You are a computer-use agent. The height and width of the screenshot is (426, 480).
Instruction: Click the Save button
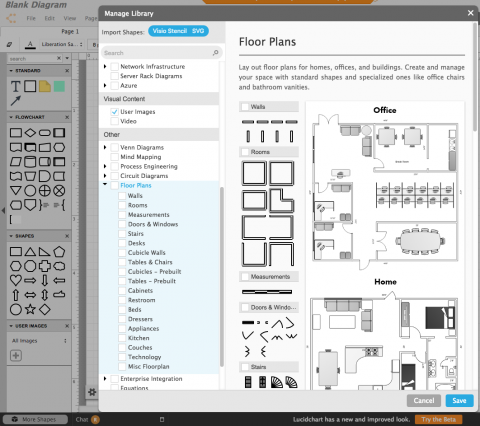tap(459, 400)
